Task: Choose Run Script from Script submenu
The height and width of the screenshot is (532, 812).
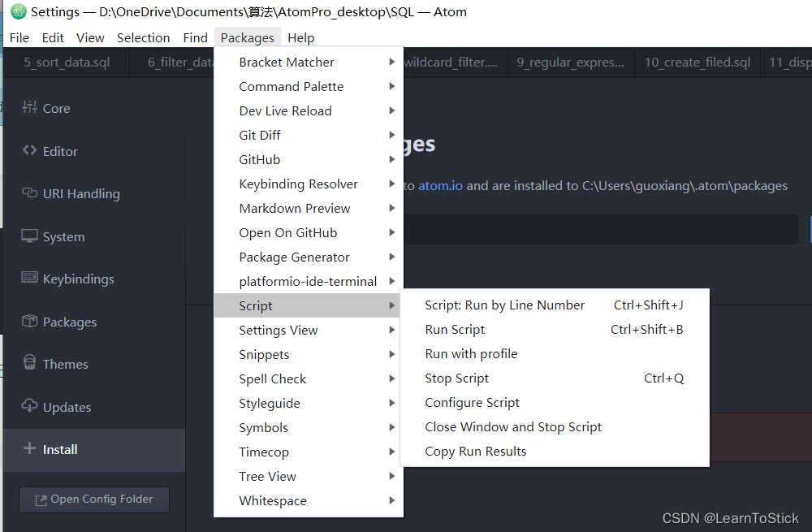Action: pyautogui.click(x=554, y=330)
